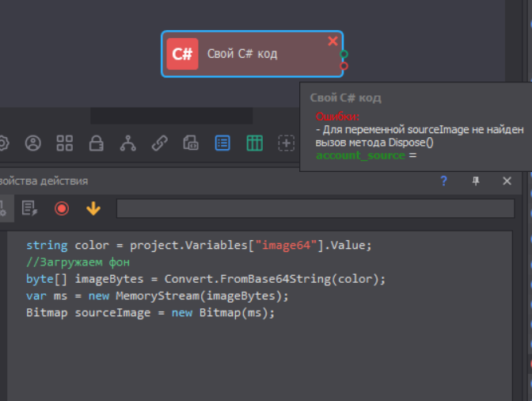Click the green success output connector
Image resolution: width=532 pixels, height=401 pixels.
tap(344, 54)
